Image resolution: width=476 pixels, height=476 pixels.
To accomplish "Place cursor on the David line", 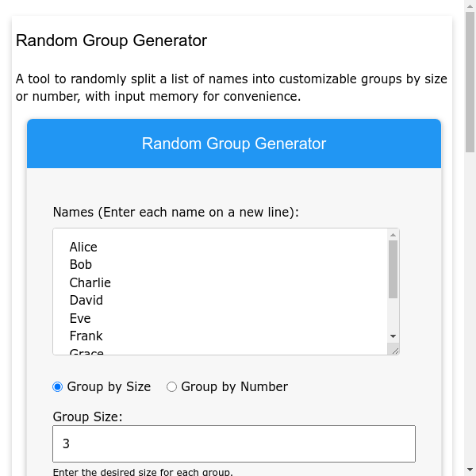I will pyautogui.click(x=86, y=301).
